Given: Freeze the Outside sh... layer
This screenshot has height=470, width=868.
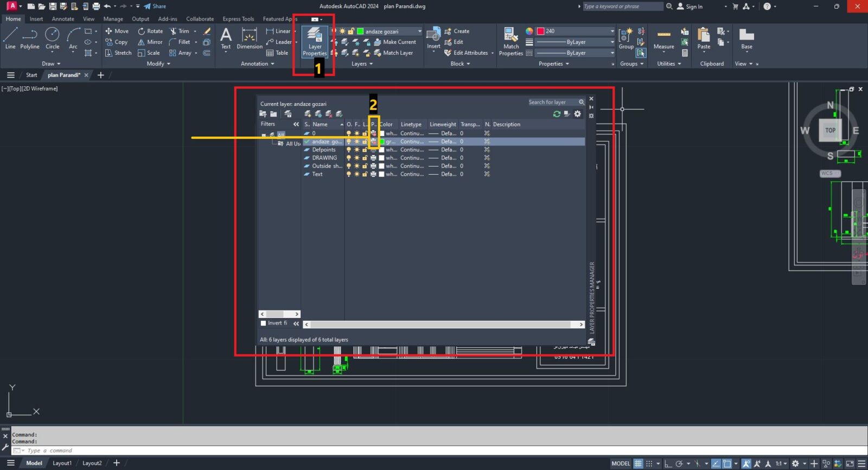Looking at the screenshot, I should 357,166.
